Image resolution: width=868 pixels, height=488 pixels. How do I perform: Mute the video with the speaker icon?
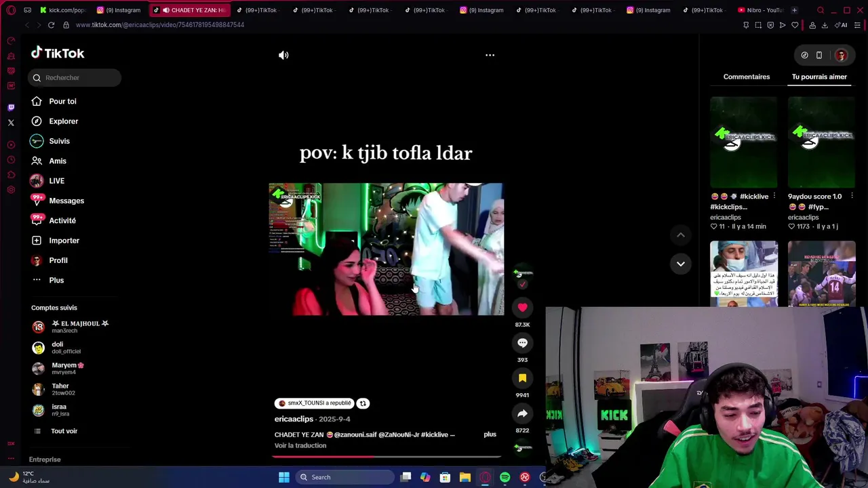click(x=283, y=55)
